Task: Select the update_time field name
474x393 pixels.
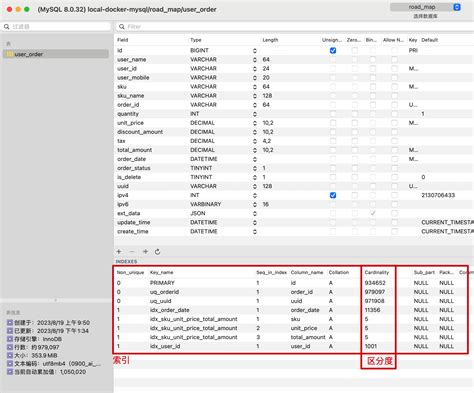Action: pos(134,222)
